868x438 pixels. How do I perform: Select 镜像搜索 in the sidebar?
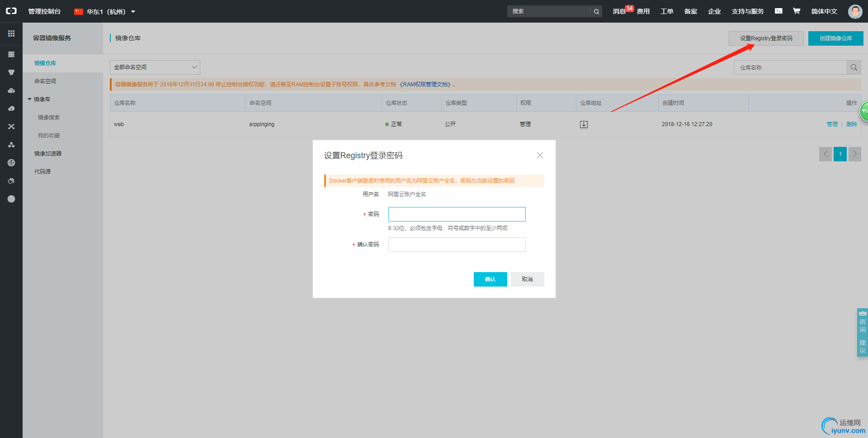[49, 118]
